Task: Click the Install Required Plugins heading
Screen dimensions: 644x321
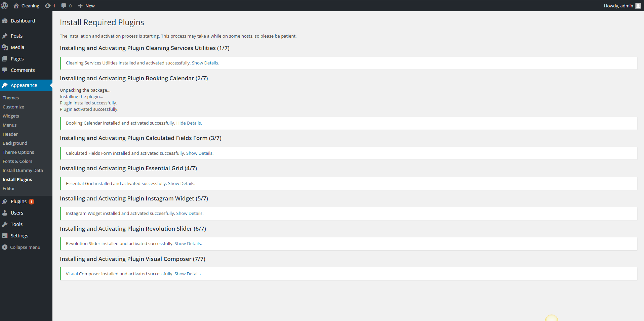Action: [102, 22]
